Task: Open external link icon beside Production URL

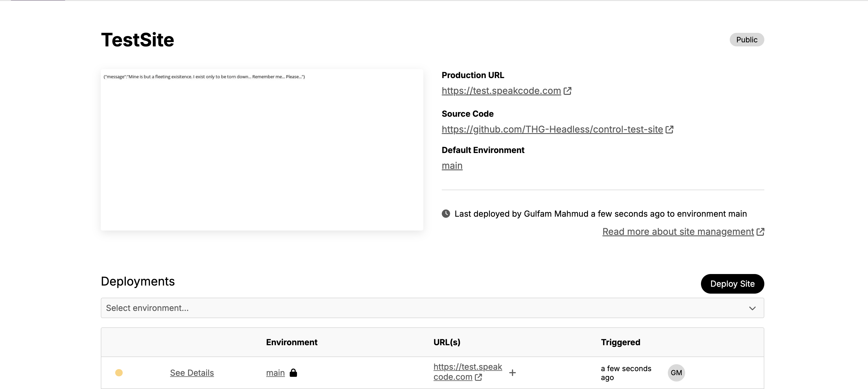Action: (567, 91)
